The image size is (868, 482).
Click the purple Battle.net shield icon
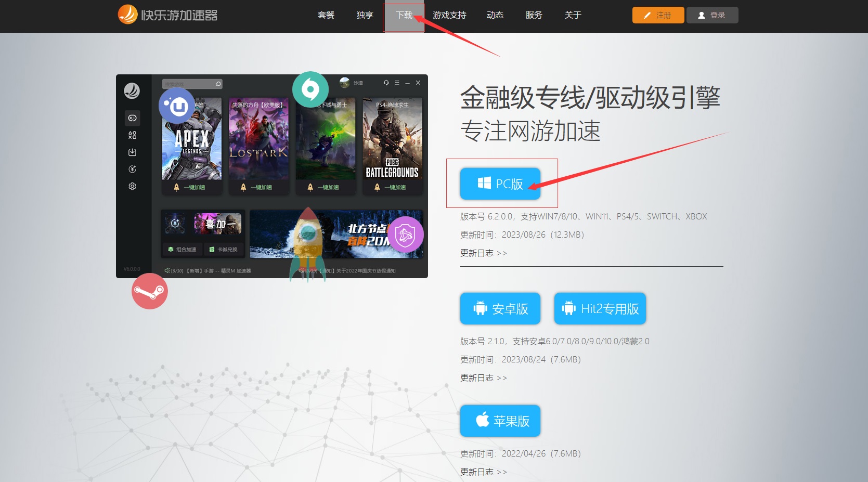406,235
